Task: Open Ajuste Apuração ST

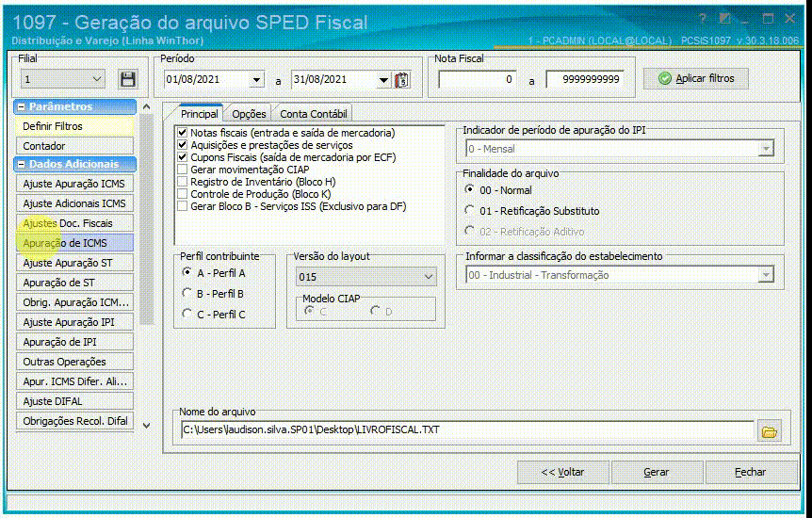Action: (75, 263)
